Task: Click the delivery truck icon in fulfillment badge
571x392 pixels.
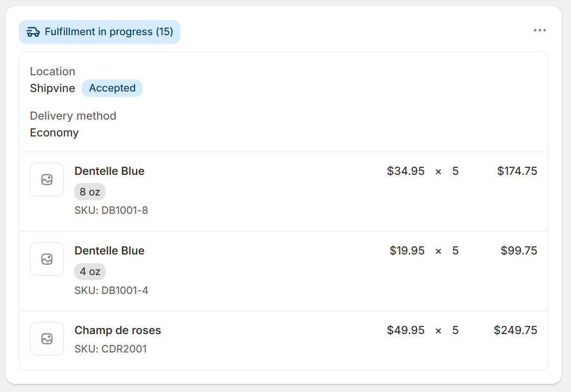Action: (x=33, y=32)
